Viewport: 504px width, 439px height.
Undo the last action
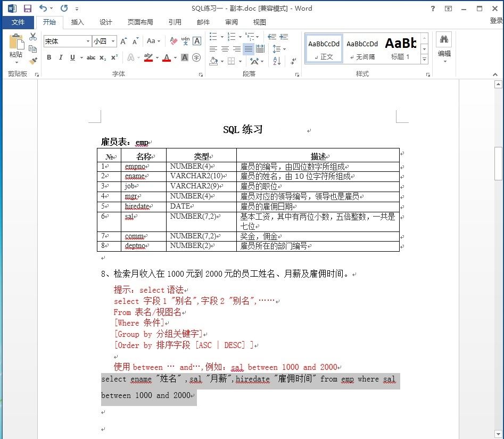tap(43, 9)
